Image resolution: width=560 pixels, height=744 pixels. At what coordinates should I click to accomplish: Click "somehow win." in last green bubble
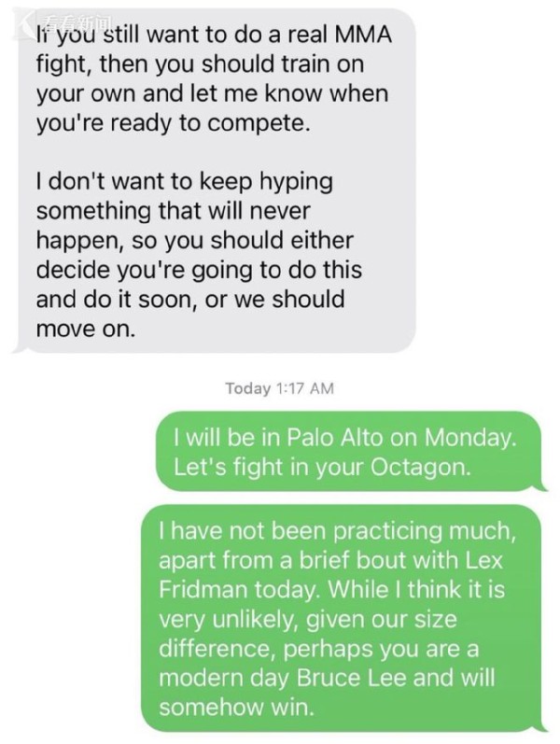tap(236, 707)
